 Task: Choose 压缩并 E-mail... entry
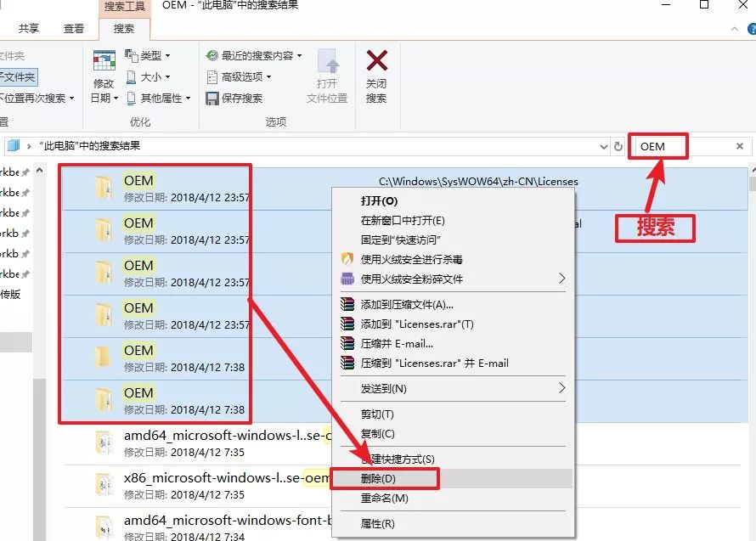tap(454, 344)
